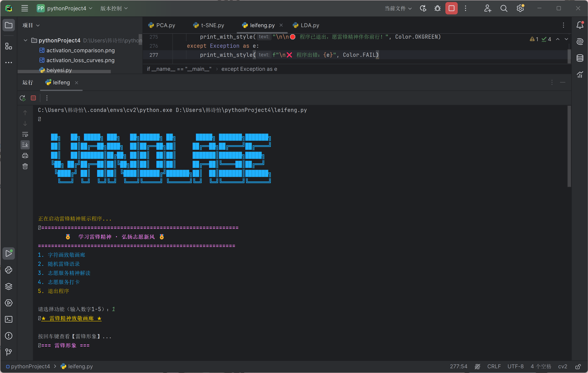Click the Debug bug icon
588x373 pixels.
[x=437, y=9]
